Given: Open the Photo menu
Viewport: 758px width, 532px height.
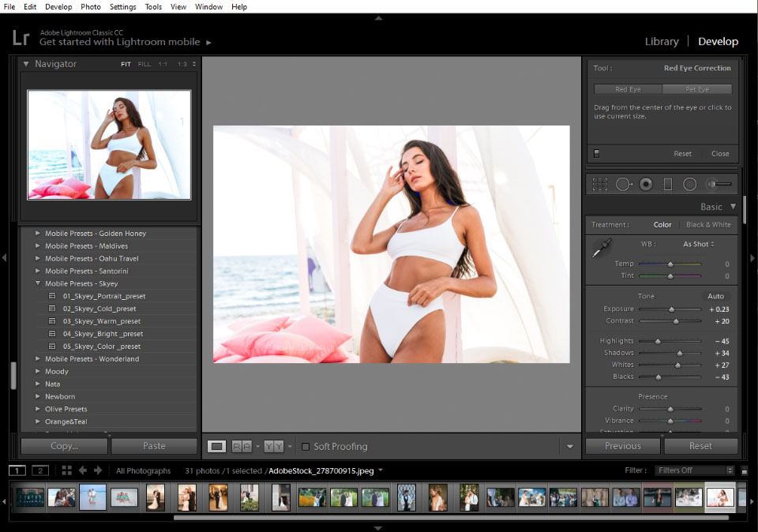Looking at the screenshot, I should [91, 7].
